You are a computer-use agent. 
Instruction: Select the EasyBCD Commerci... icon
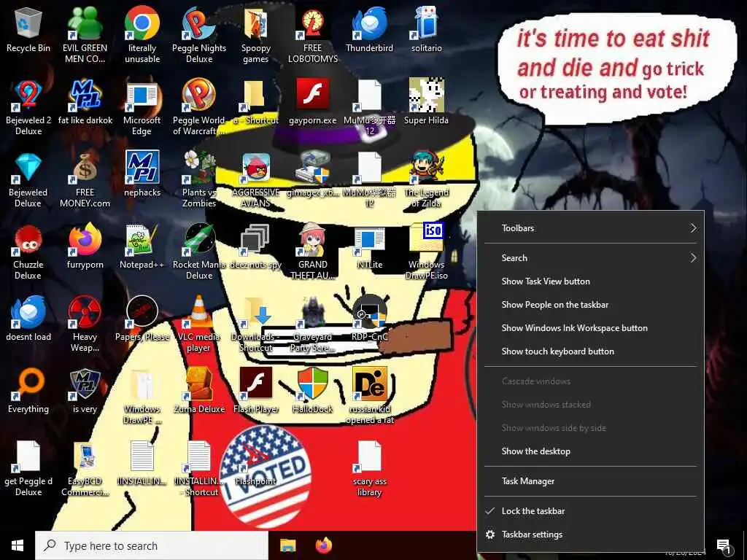point(85,456)
